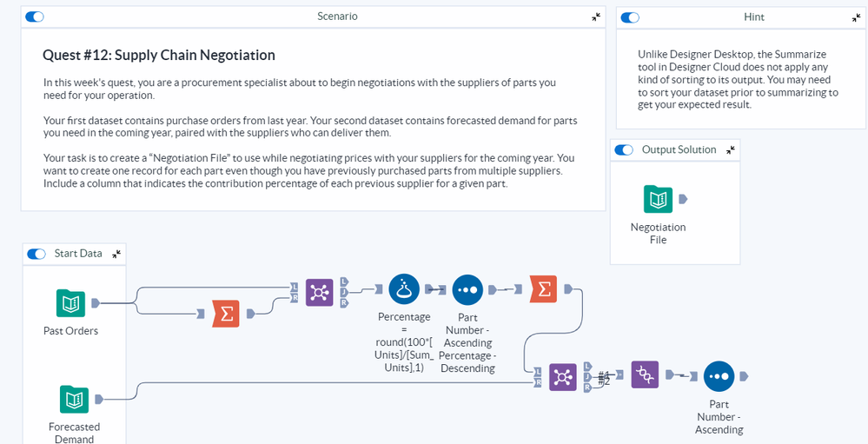Disable the Hint container toggle

click(630, 17)
